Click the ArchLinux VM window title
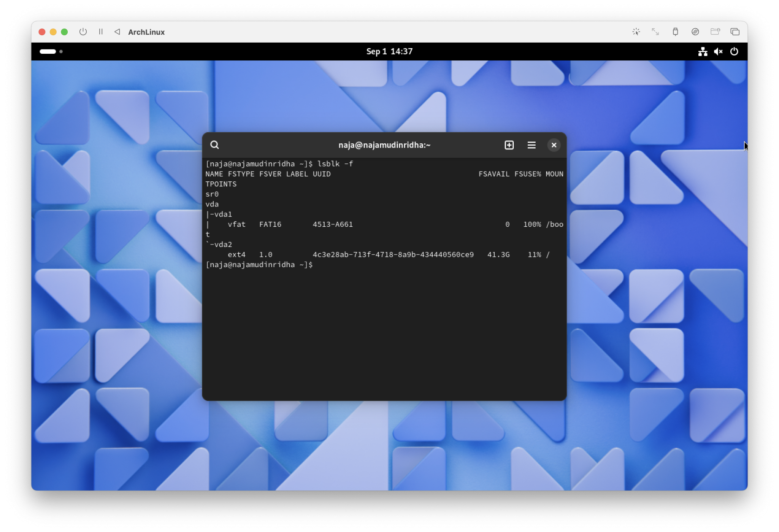The width and height of the screenshot is (779, 532). tap(147, 32)
